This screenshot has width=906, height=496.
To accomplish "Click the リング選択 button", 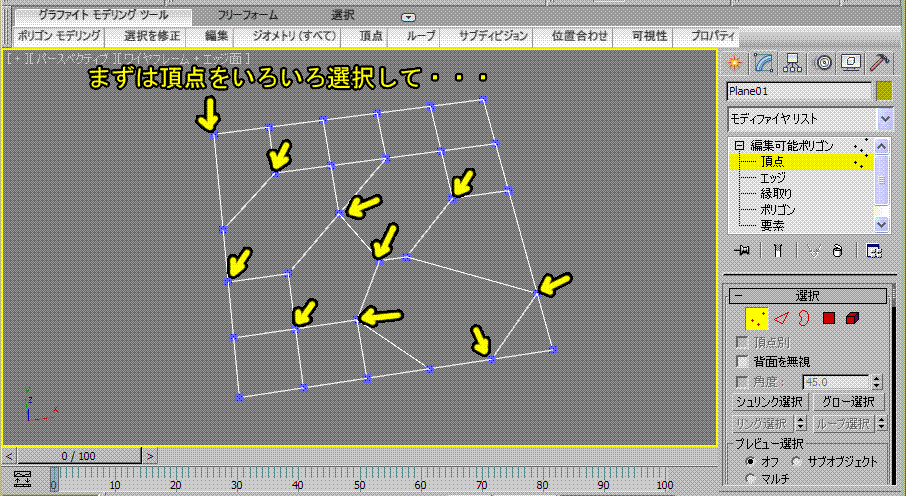I will click(x=762, y=423).
